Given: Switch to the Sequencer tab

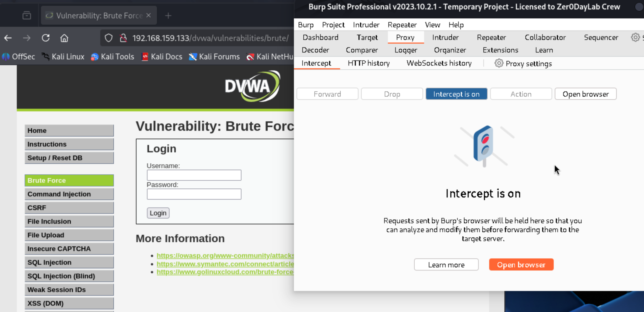Looking at the screenshot, I should click(601, 37).
